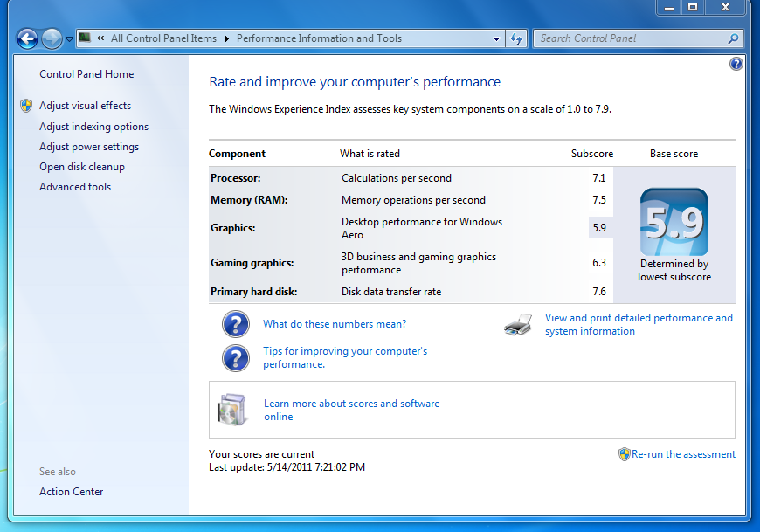Image resolution: width=760 pixels, height=532 pixels.
Task: Click the 5.9 base score badge
Action: [x=674, y=222]
